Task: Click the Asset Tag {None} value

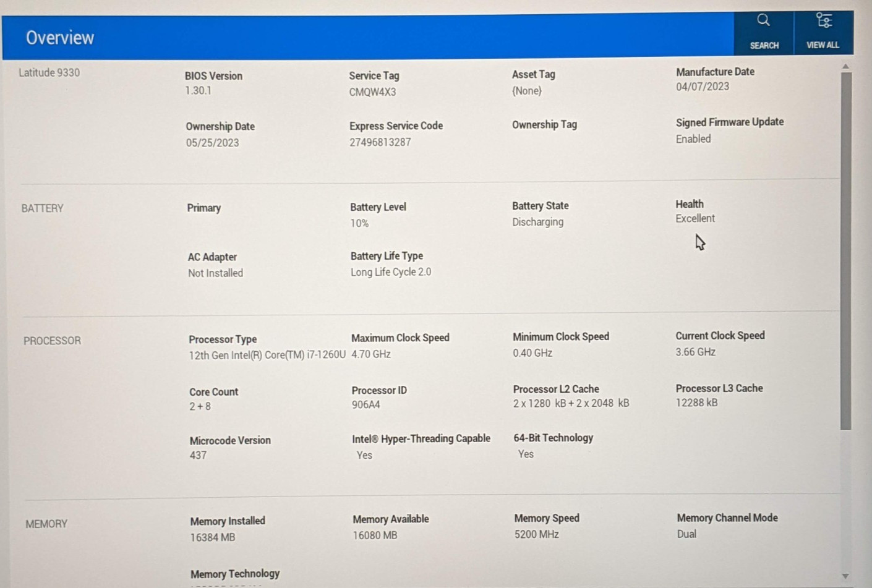Action: [x=527, y=91]
